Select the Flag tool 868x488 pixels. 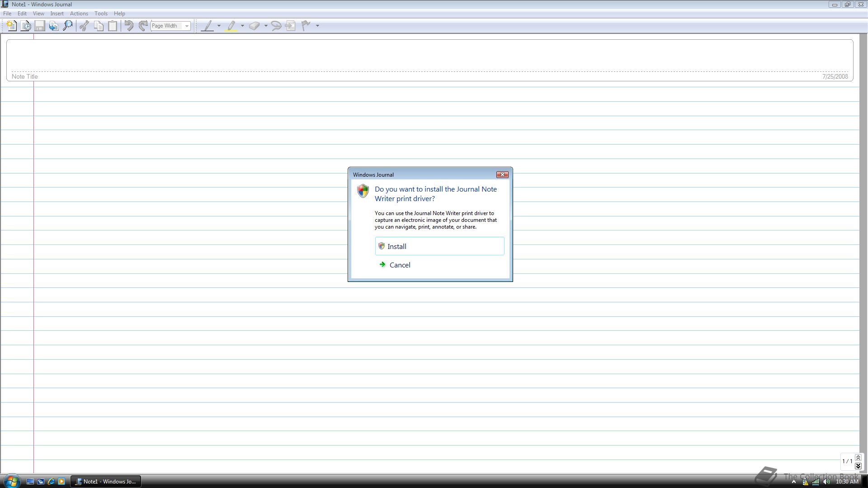pyautogui.click(x=307, y=26)
